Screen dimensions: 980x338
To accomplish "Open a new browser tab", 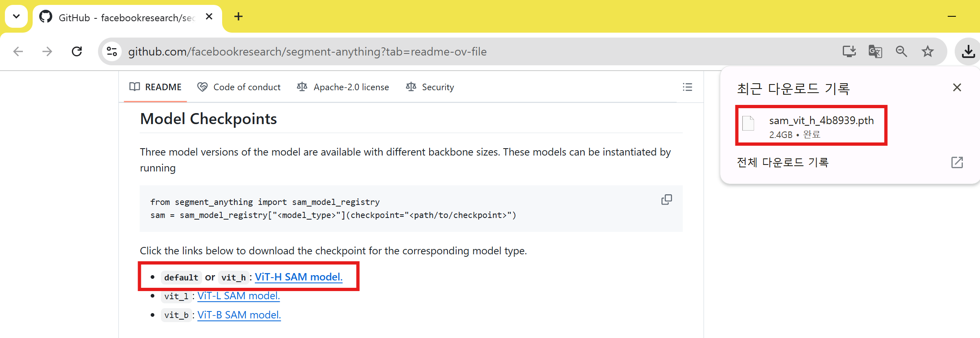I will coord(238,16).
